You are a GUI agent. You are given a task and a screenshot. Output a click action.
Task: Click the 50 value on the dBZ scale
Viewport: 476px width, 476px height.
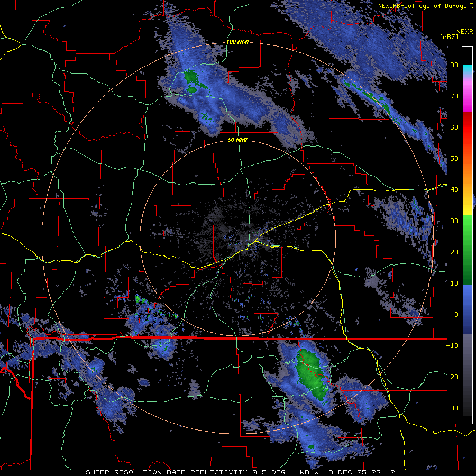(454, 159)
